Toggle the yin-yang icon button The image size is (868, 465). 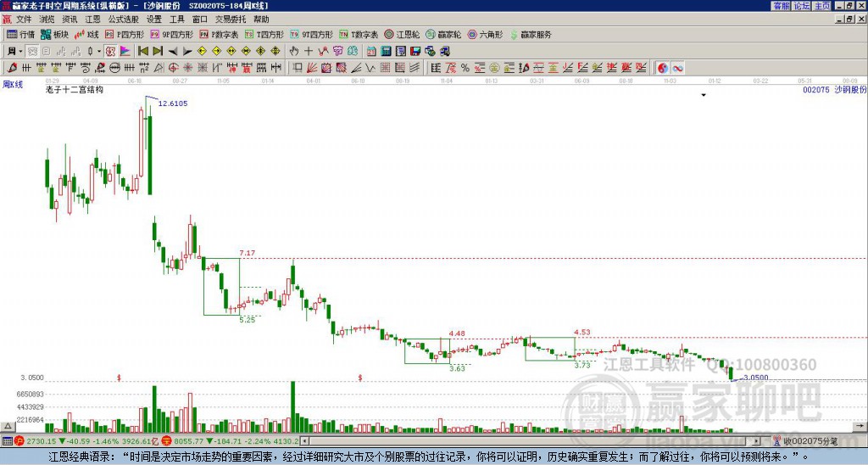point(663,68)
